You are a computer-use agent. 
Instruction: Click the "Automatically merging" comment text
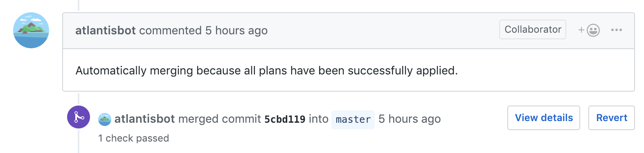267,70
